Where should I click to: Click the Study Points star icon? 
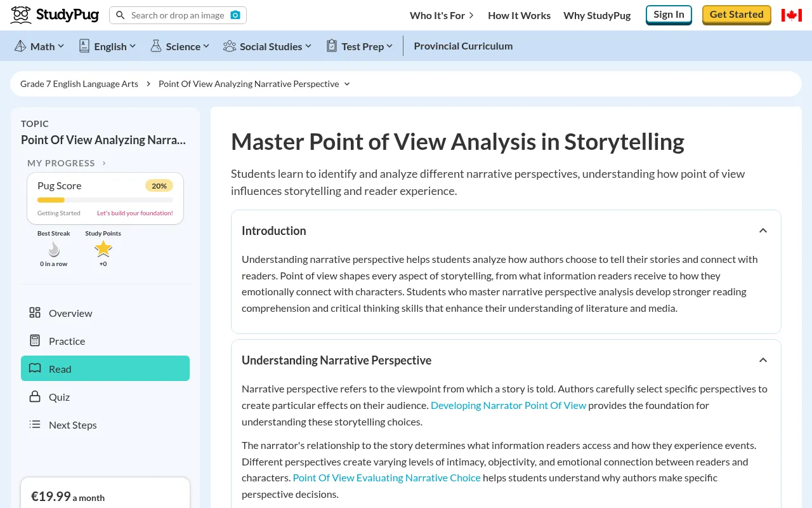(103, 248)
